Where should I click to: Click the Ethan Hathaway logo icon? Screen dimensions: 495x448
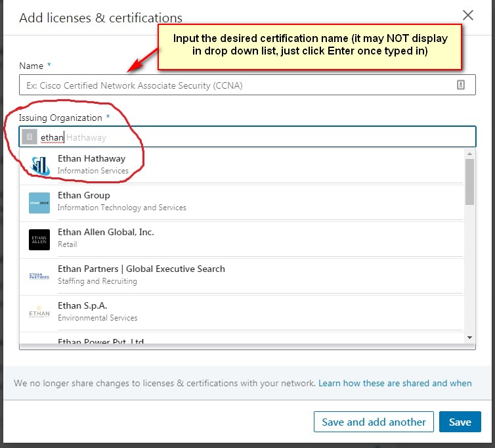click(x=39, y=166)
